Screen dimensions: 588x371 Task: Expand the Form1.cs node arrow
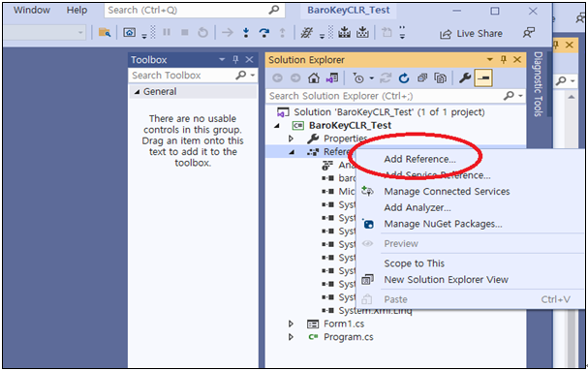pyautogui.click(x=291, y=324)
